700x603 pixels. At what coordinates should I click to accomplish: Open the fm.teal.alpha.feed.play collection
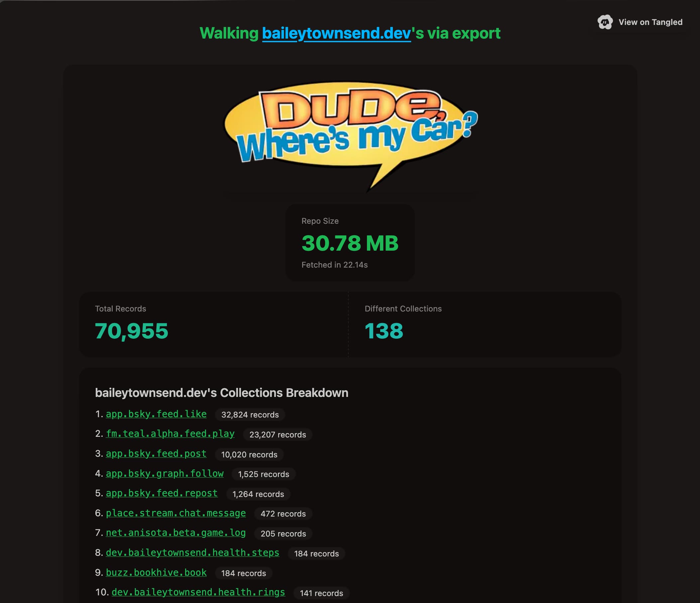pos(170,434)
